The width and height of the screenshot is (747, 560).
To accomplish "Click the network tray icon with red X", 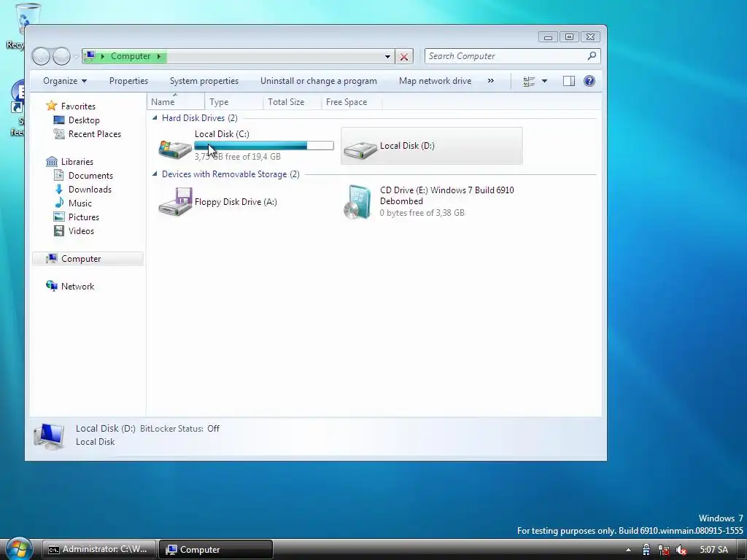I will 664,550.
